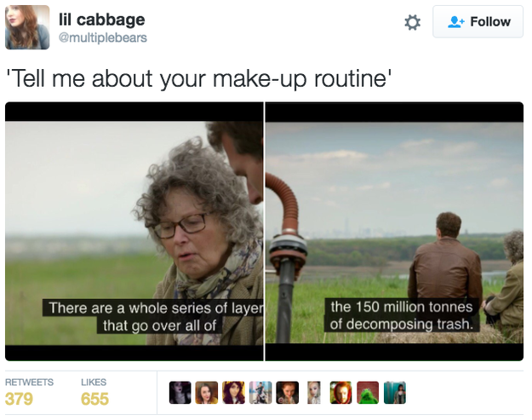Open fifth liker avatar with red-haired face
Image resolution: width=532 pixels, height=420 pixels.
click(x=288, y=393)
